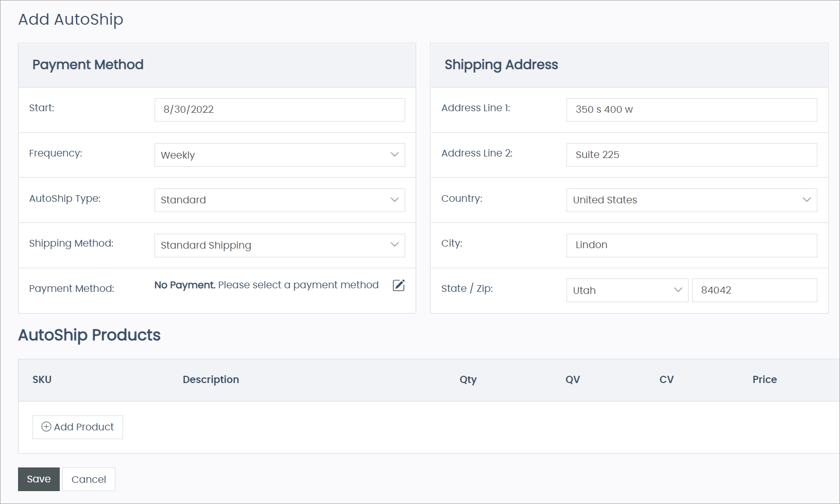Select the Country dropdown showing United States

coord(691,200)
